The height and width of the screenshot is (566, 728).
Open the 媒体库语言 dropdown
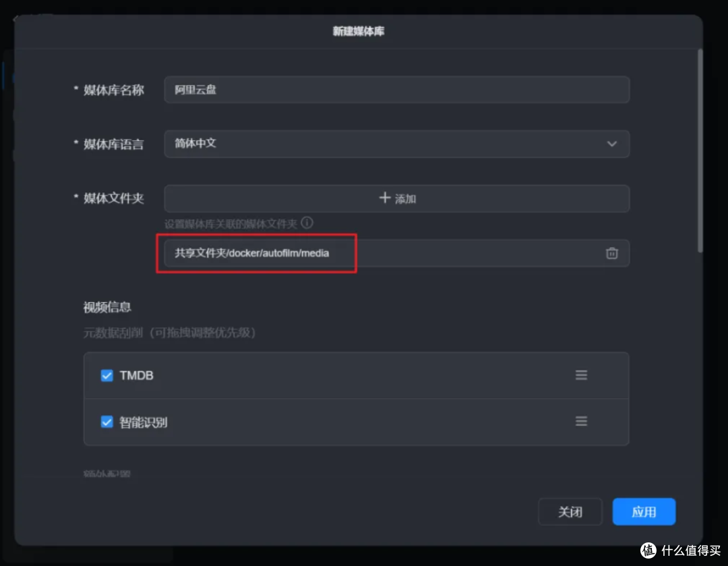point(396,144)
